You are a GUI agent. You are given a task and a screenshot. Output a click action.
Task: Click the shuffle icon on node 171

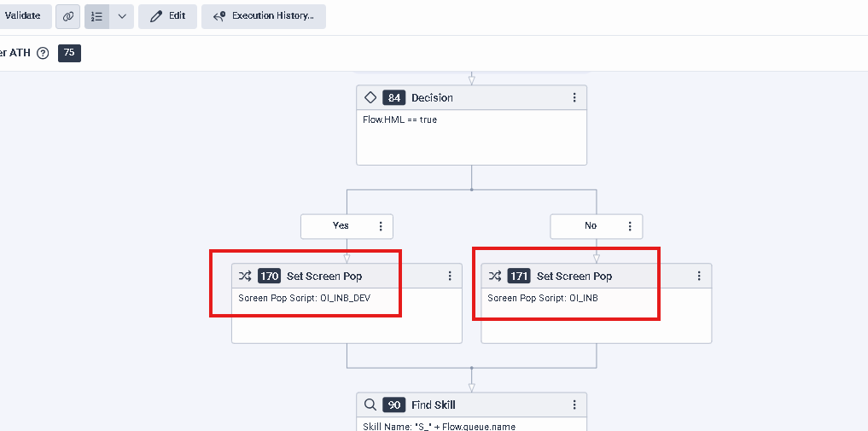tap(494, 276)
